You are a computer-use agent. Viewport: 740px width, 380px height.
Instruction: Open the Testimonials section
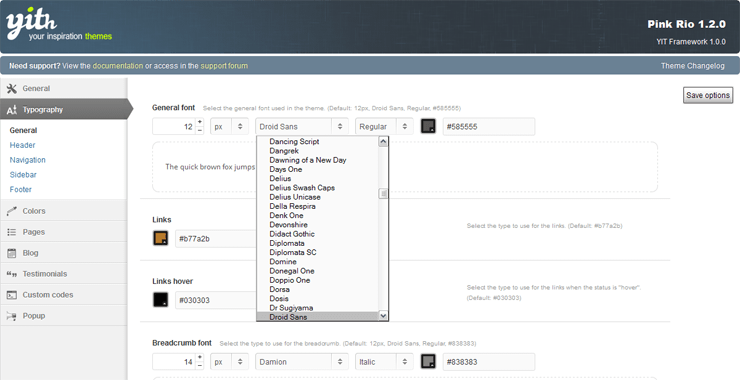click(x=63, y=274)
